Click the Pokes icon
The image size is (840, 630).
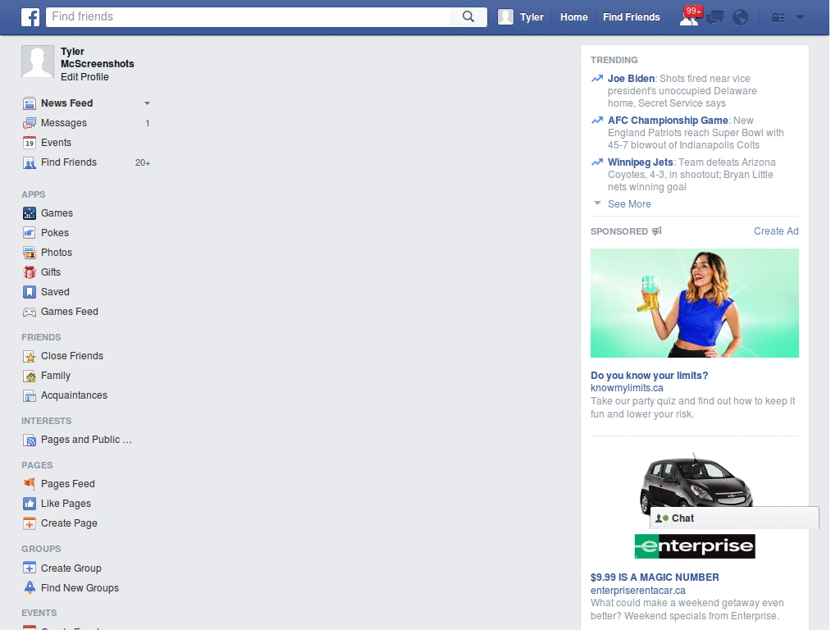point(30,233)
